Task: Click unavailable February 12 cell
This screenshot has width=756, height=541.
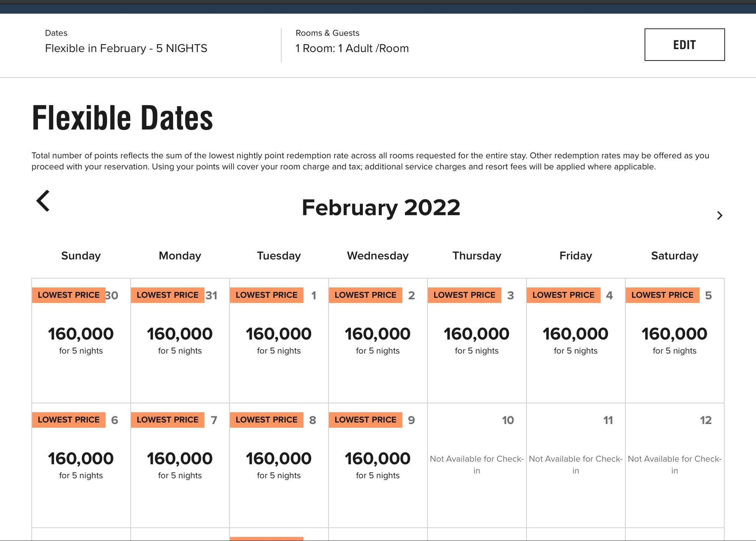Action: coord(675,465)
